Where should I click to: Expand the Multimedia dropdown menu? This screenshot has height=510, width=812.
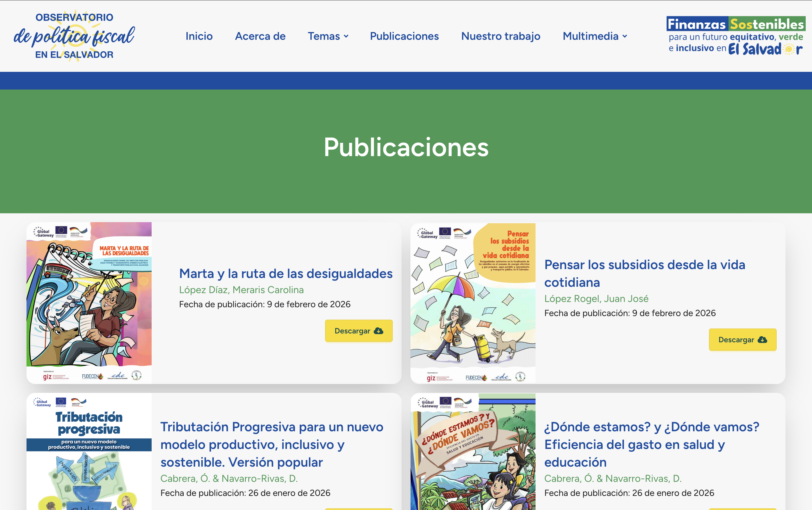pyautogui.click(x=595, y=36)
